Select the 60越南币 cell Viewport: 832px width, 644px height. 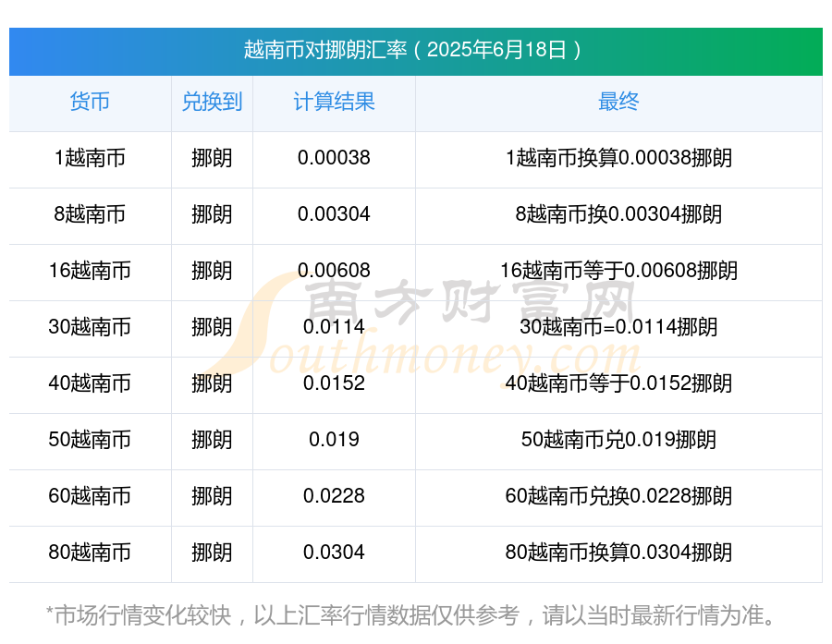tap(90, 496)
